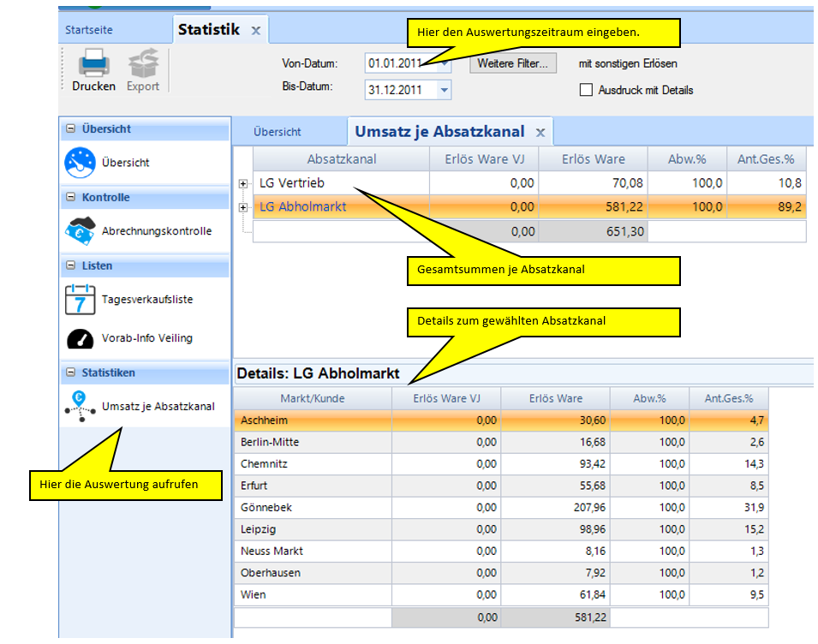Open the Übersicht gauge icon in sidebar
This screenshot has height=644, width=818.
click(x=81, y=163)
